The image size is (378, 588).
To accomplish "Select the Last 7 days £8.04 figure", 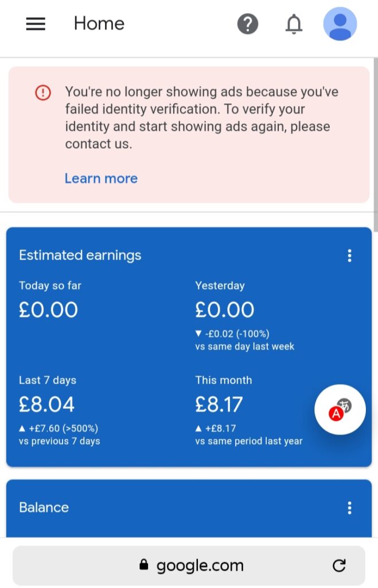I will coord(46,404).
